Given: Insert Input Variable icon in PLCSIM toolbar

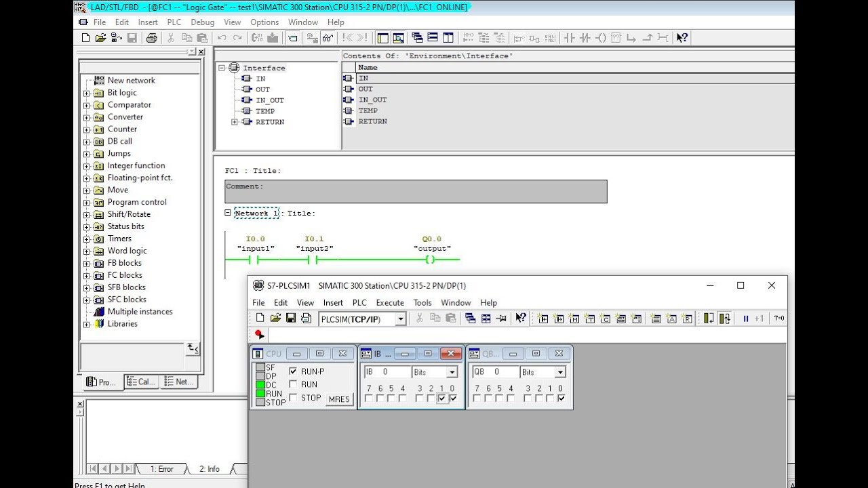Looking at the screenshot, I should (x=543, y=318).
